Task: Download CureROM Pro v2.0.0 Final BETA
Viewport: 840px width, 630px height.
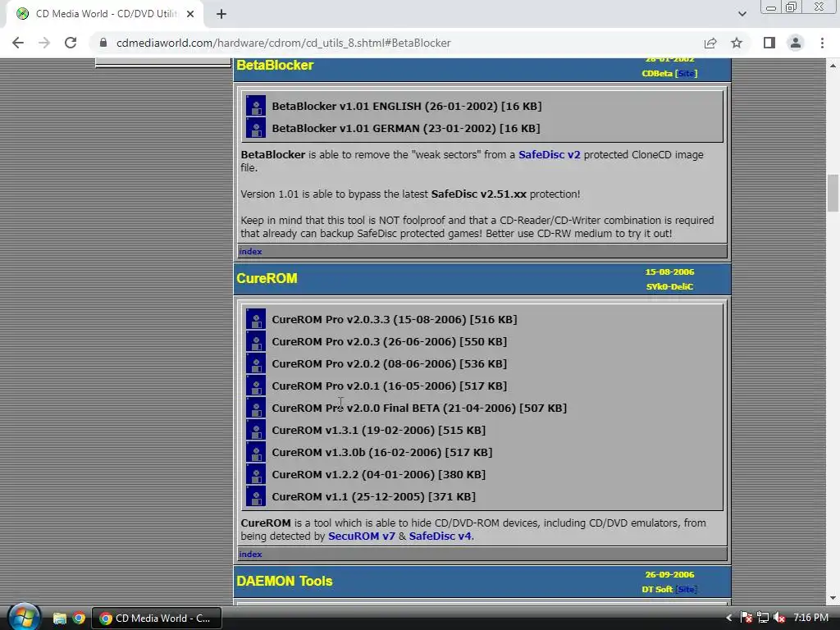Action: click(419, 408)
